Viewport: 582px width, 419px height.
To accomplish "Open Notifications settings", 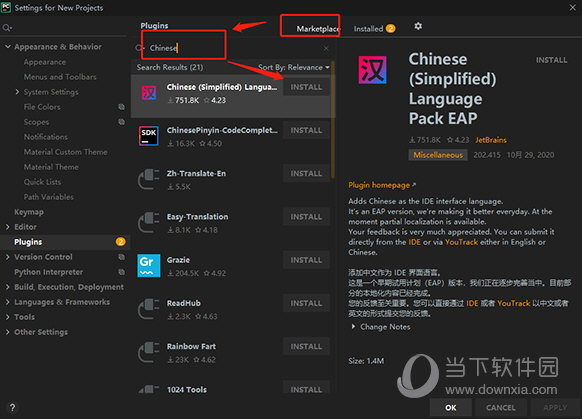I will [46, 137].
